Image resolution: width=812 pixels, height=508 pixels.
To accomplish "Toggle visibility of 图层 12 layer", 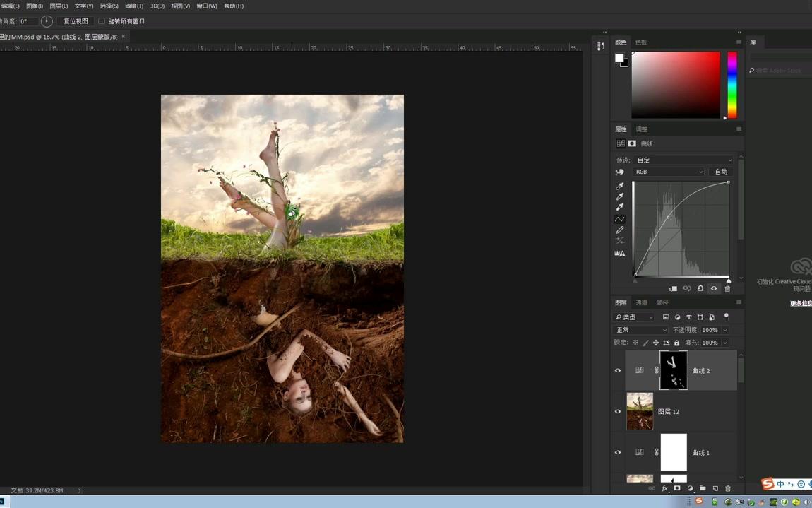I will click(x=618, y=411).
